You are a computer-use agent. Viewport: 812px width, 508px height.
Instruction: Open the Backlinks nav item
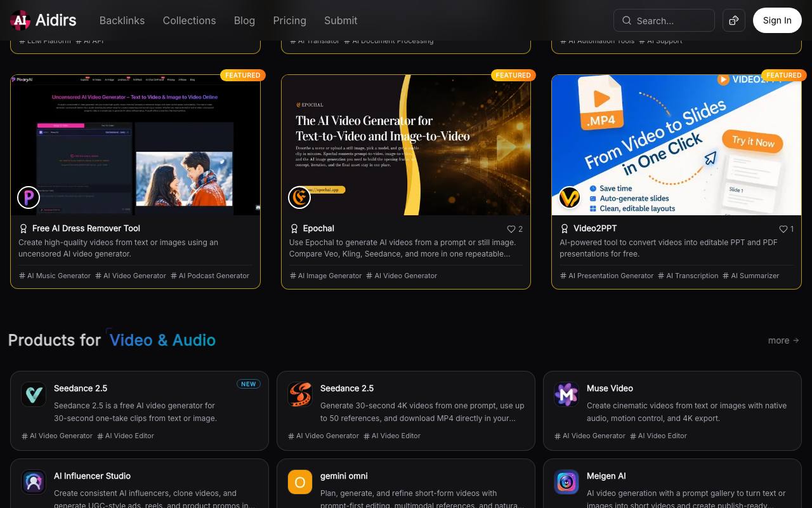[122, 20]
